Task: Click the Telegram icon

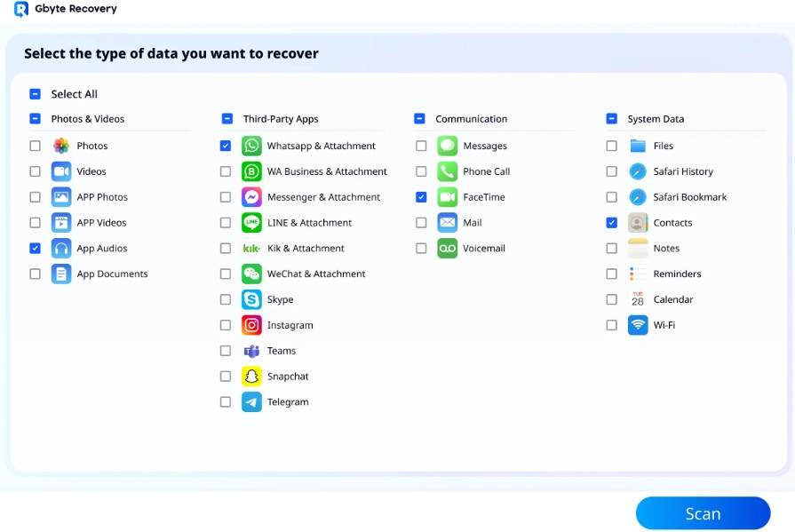Action: click(251, 401)
